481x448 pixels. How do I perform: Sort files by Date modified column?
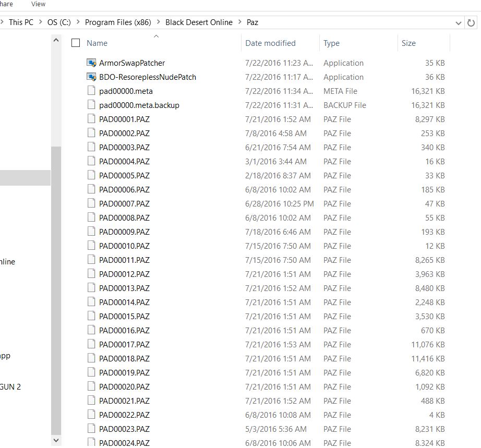click(270, 43)
